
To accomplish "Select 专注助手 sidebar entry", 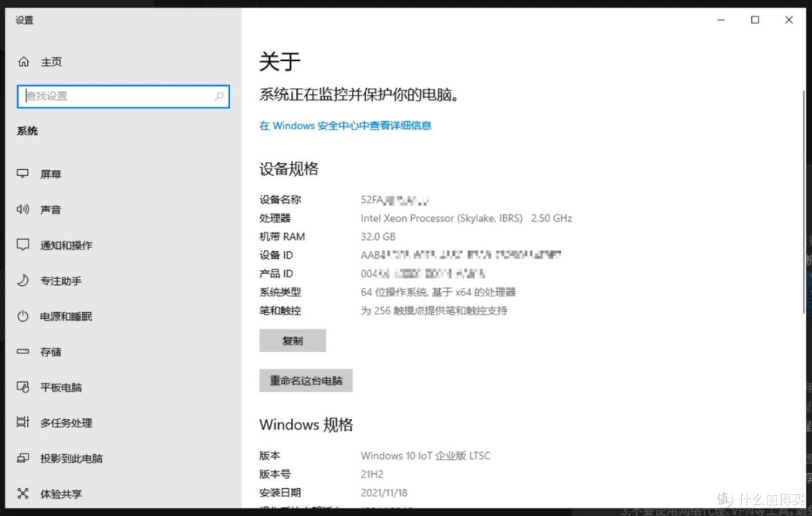I will (61, 281).
